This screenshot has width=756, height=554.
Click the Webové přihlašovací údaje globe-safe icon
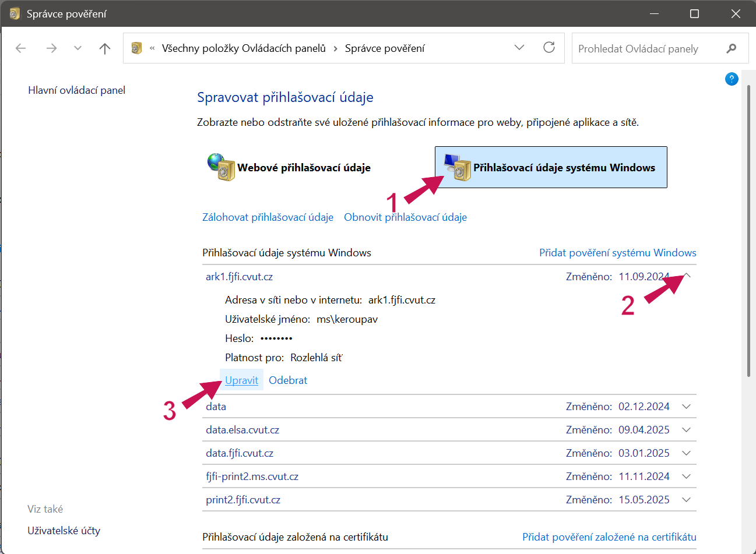221,167
